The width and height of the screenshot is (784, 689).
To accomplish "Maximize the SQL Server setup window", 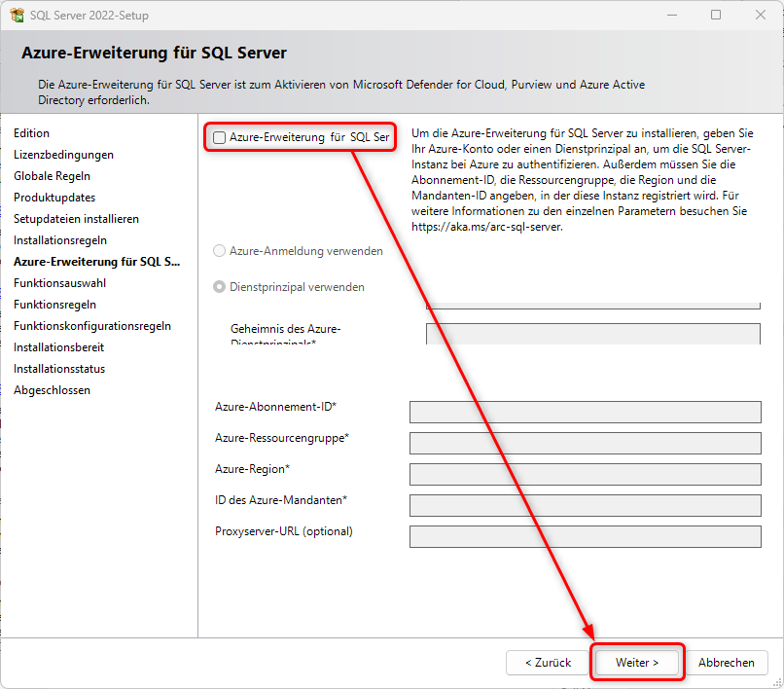I will click(716, 16).
